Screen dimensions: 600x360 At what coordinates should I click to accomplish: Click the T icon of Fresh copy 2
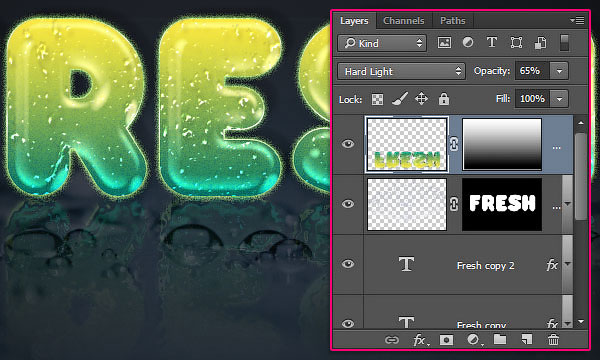pos(406,264)
